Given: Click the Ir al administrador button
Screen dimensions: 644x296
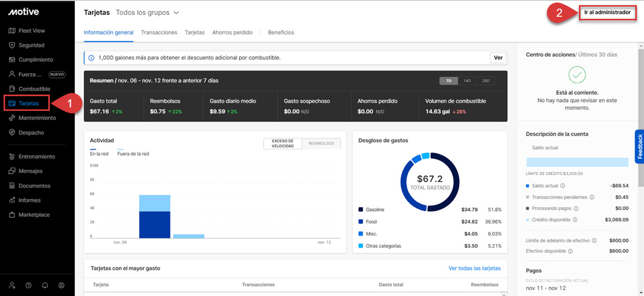Looking at the screenshot, I should click(x=607, y=13).
